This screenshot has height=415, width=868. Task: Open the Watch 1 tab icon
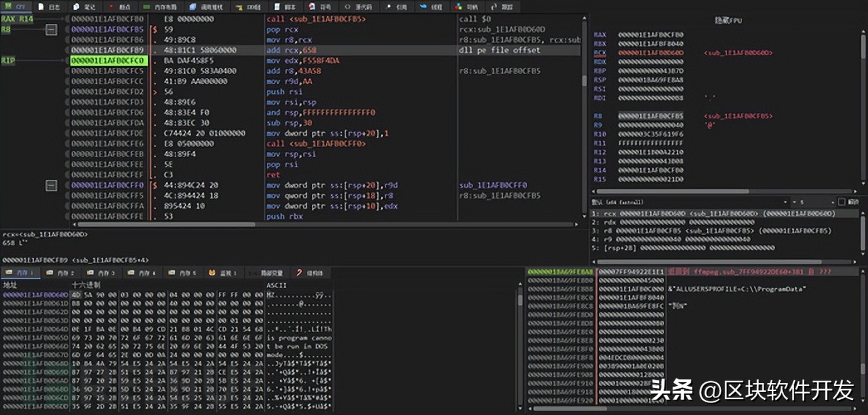pos(213,273)
